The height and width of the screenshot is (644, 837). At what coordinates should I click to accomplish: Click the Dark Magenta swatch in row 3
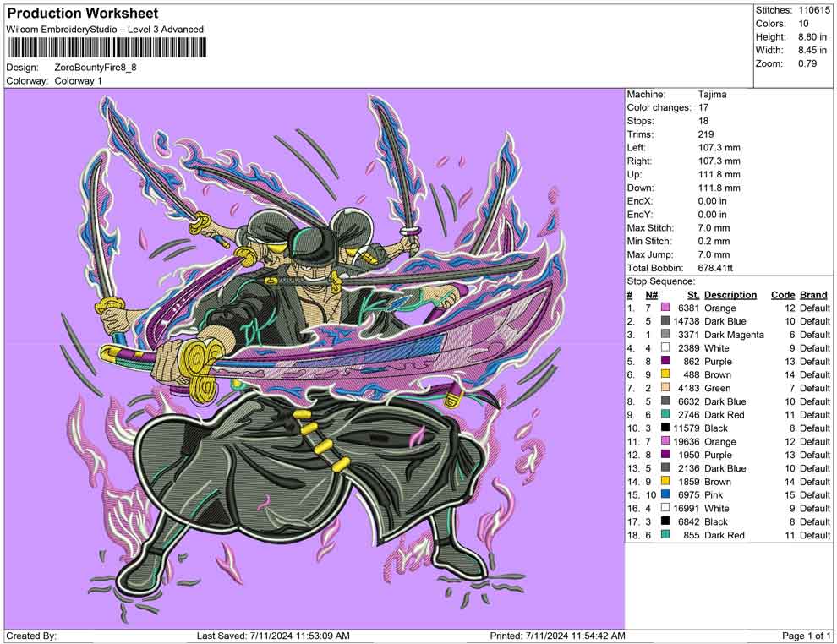click(x=666, y=335)
